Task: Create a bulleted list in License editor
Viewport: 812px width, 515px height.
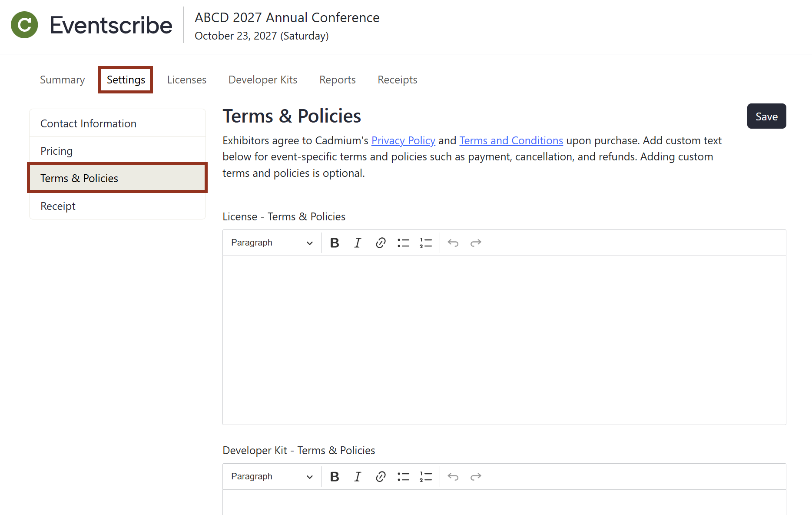Action: pos(403,243)
